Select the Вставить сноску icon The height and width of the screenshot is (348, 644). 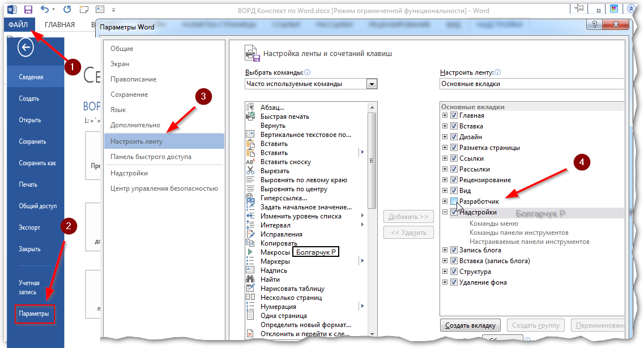click(250, 162)
